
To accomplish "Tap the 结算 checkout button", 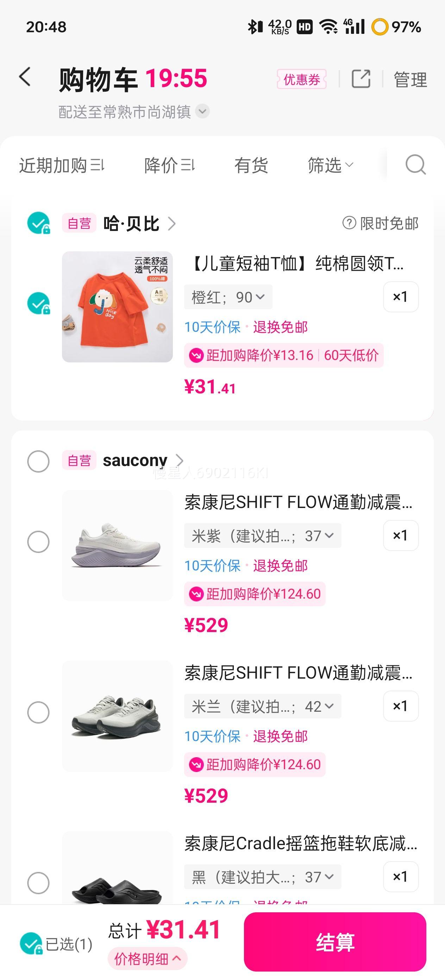I will click(x=335, y=942).
